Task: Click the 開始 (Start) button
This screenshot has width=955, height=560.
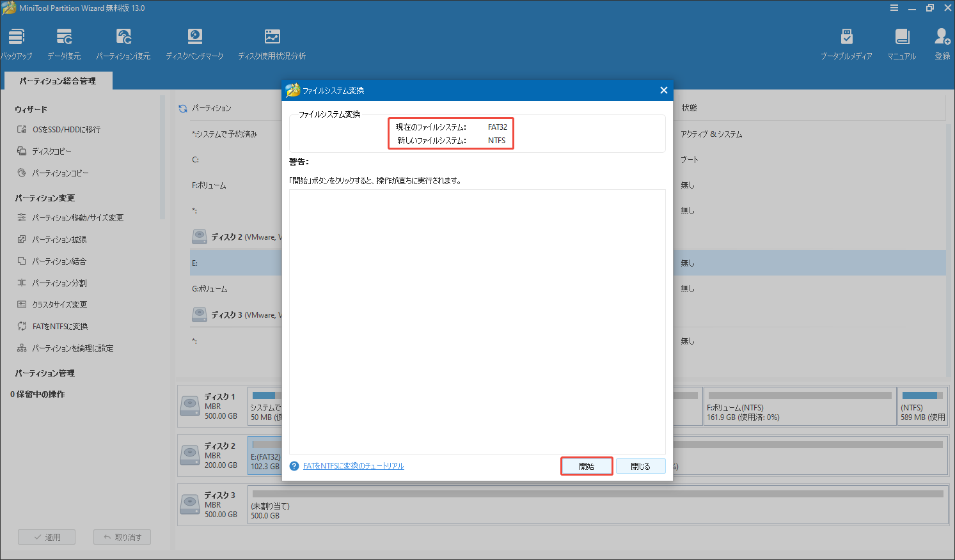Action: tap(586, 466)
